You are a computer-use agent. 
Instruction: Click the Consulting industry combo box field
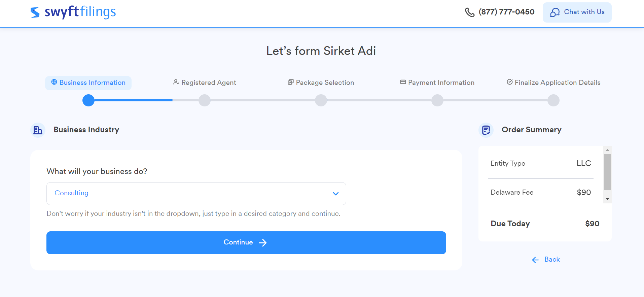tap(196, 194)
